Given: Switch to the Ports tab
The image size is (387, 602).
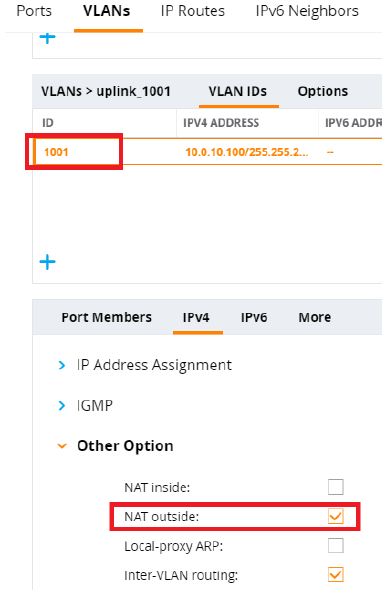Looking at the screenshot, I should click(34, 11).
